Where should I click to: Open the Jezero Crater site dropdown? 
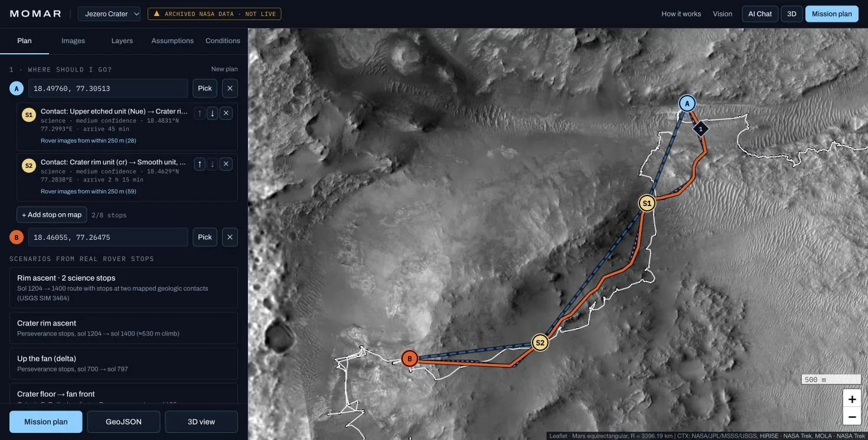[109, 14]
